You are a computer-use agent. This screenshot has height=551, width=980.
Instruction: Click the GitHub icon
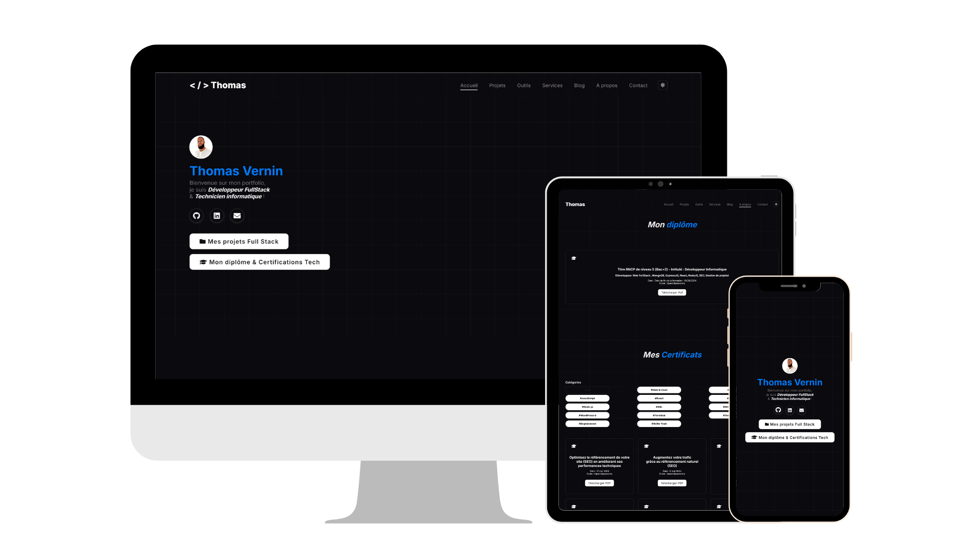tap(196, 215)
